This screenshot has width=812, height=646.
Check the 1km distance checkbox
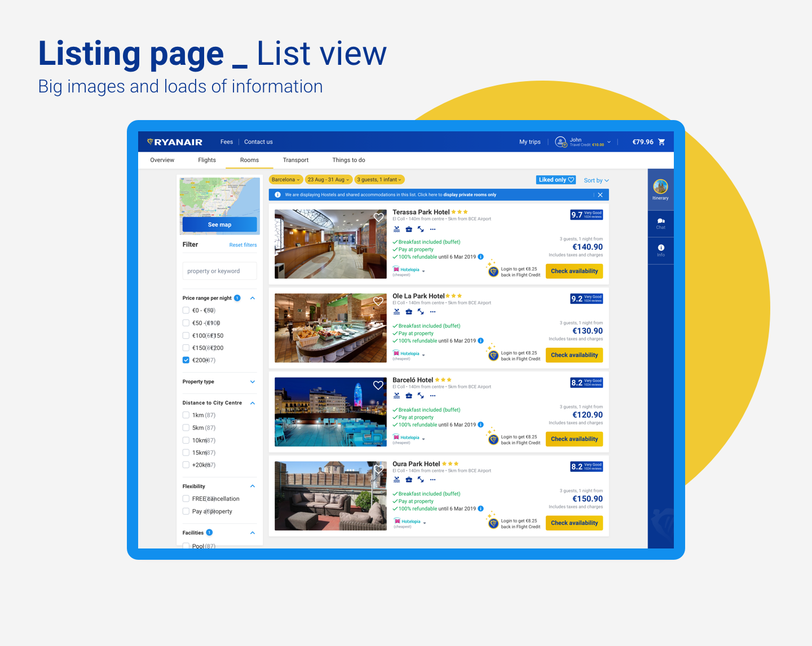(x=186, y=415)
